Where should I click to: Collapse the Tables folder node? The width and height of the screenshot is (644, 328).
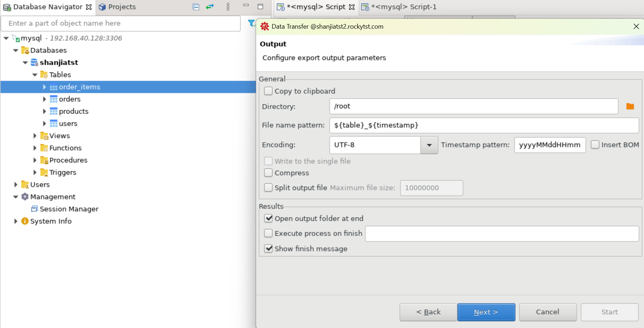pyautogui.click(x=35, y=75)
